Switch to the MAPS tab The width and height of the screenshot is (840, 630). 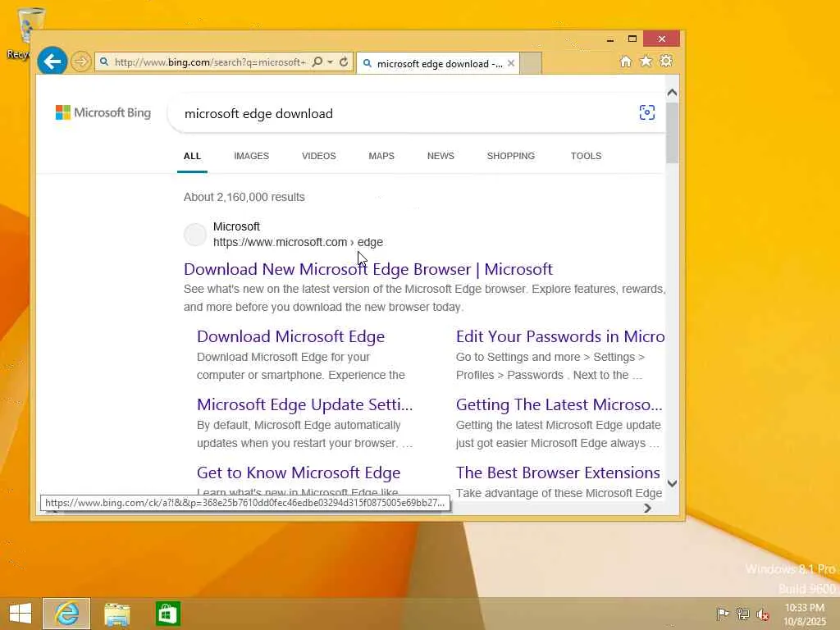(x=381, y=156)
